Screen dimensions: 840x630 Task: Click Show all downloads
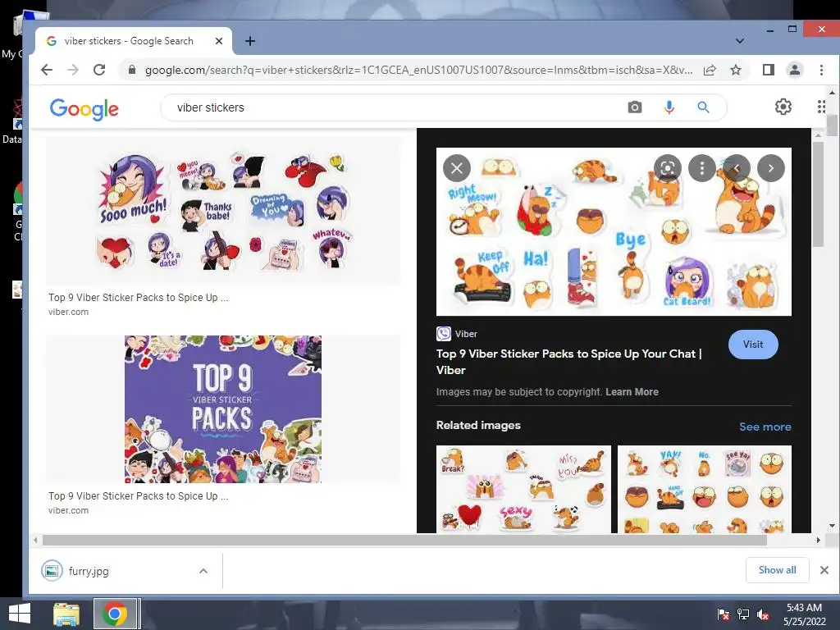[x=778, y=570]
